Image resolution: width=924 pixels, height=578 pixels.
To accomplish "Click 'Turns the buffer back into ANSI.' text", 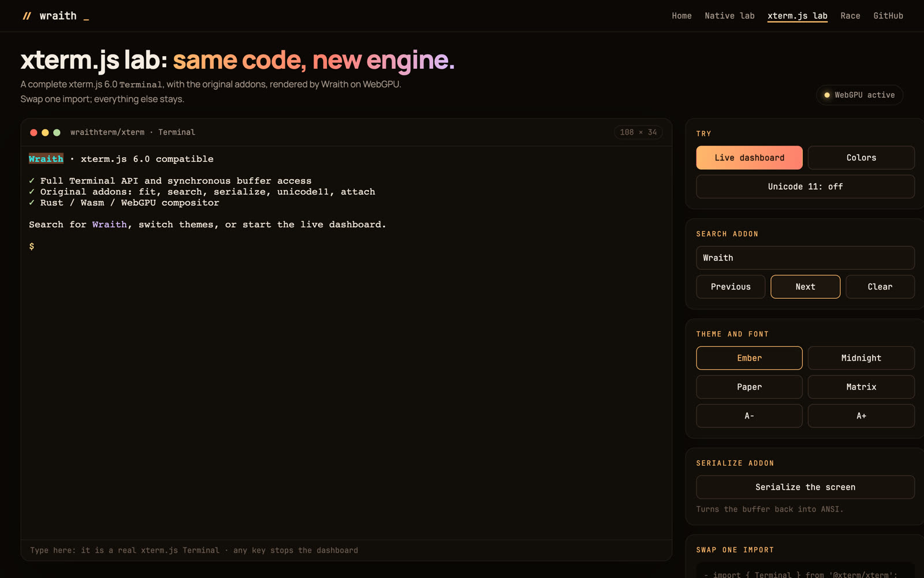I will pos(770,509).
